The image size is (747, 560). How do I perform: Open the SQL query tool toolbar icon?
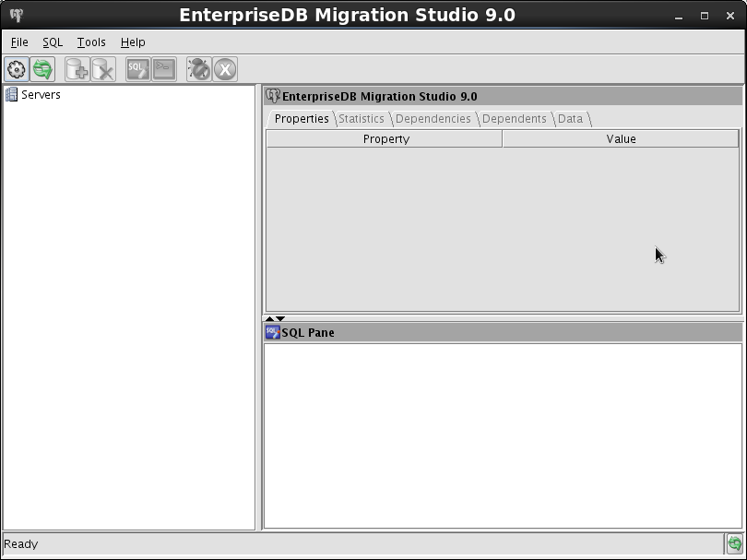[x=138, y=69]
